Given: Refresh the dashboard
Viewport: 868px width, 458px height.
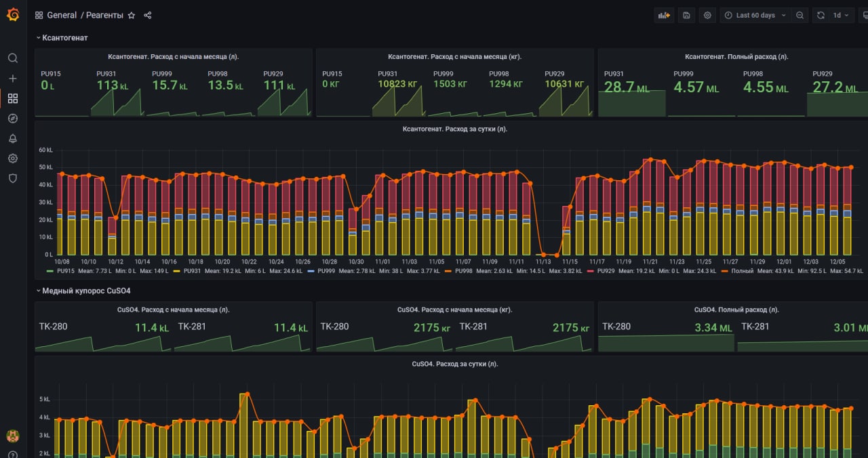Looking at the screenshot, I should click(821, 15).
